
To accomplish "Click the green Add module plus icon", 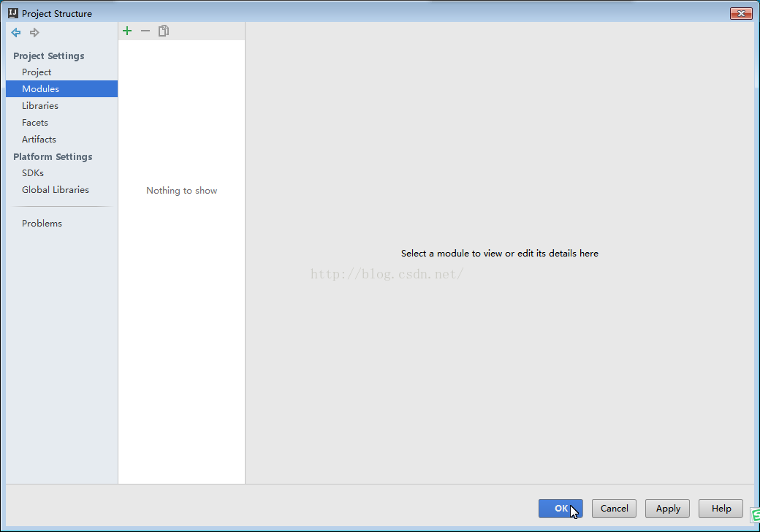I will pos(127,31).
